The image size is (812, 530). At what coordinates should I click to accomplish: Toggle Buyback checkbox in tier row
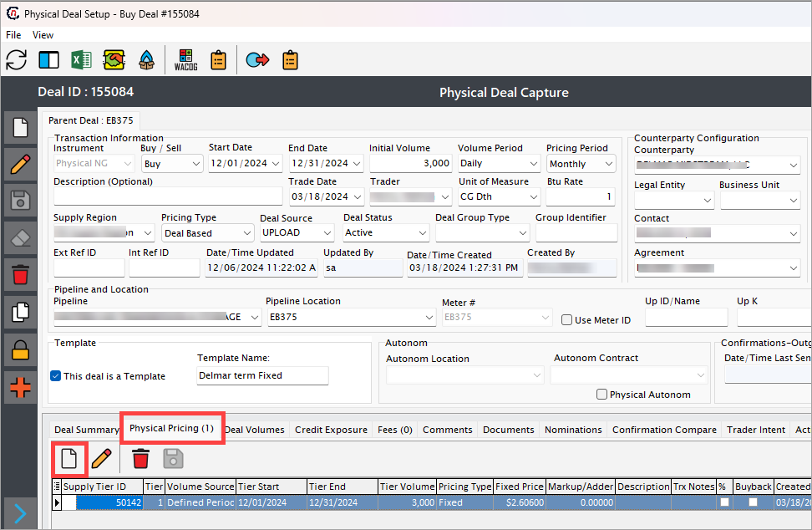pyautogui.click(x=753, y=502)
